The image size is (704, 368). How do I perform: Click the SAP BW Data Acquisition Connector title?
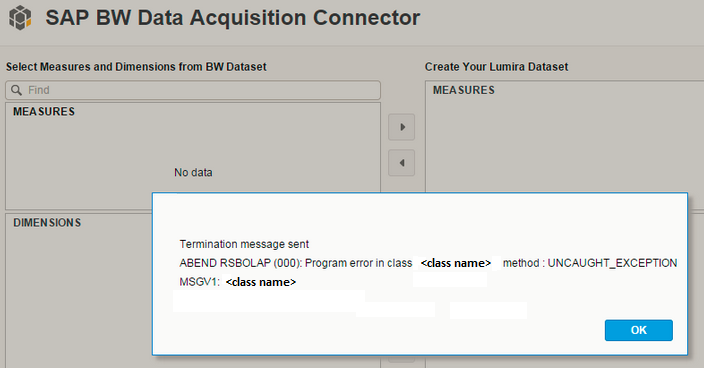(233, 18)
